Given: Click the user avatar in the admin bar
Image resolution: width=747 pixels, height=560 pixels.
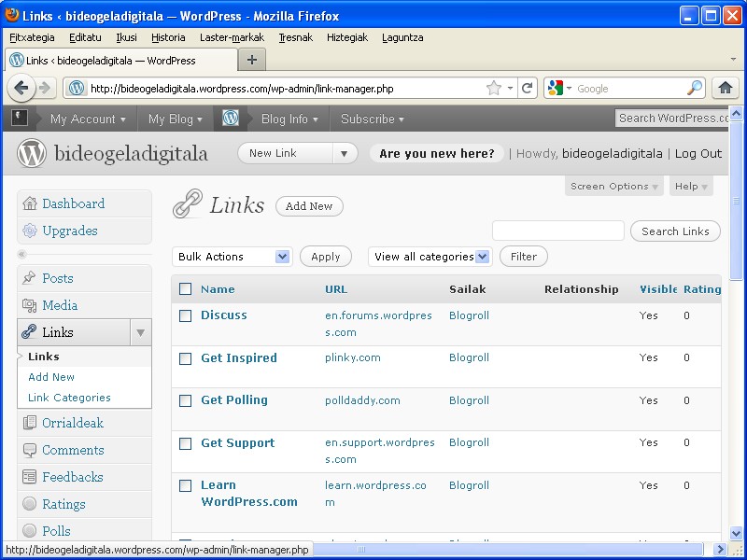Looking at the screenshot, I should [20, 118].
